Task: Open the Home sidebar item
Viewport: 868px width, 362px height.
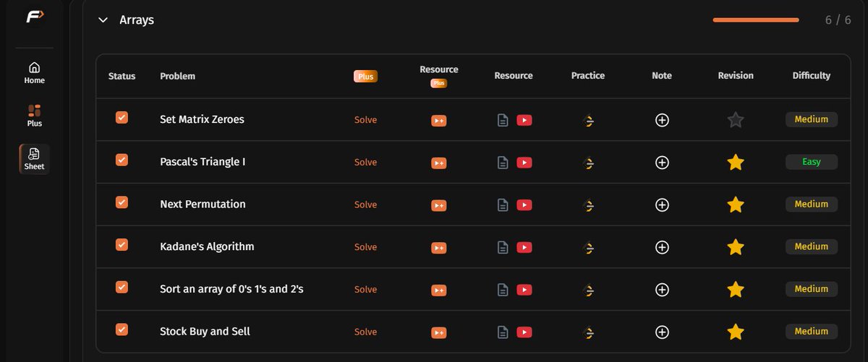Action: tap(35, 73)
